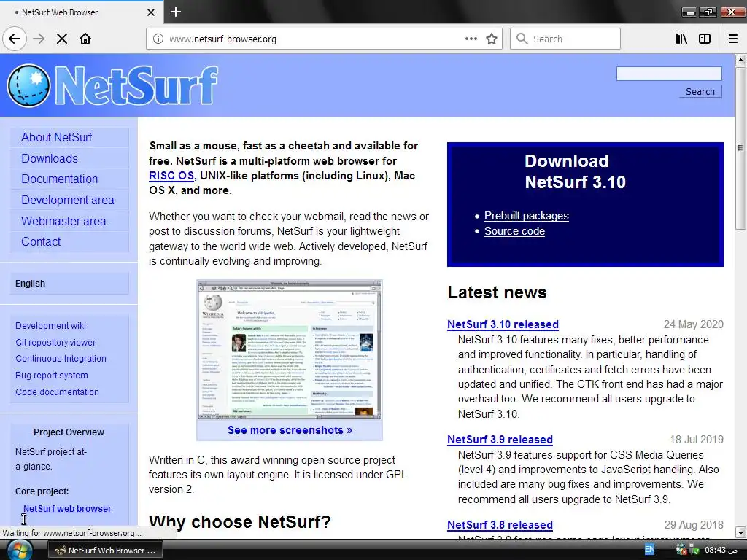Open Continuous Integration link
This screenshot has height=560, width=747.
pyautogui.click(x=61, y=359)
